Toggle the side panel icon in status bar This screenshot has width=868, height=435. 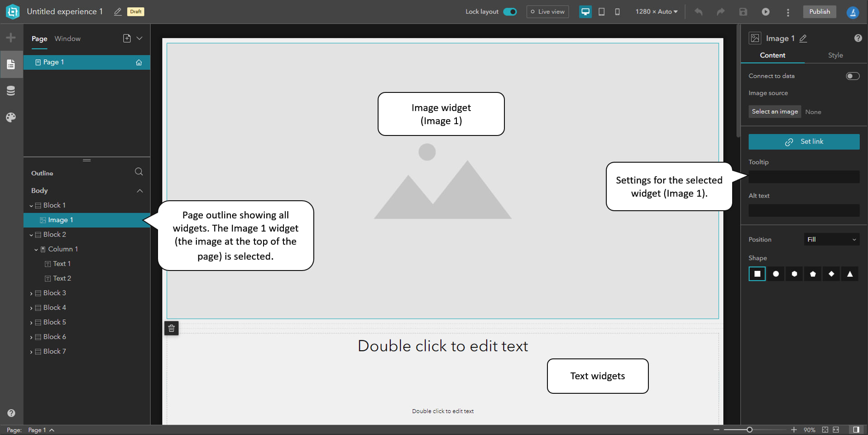(856, 430)
